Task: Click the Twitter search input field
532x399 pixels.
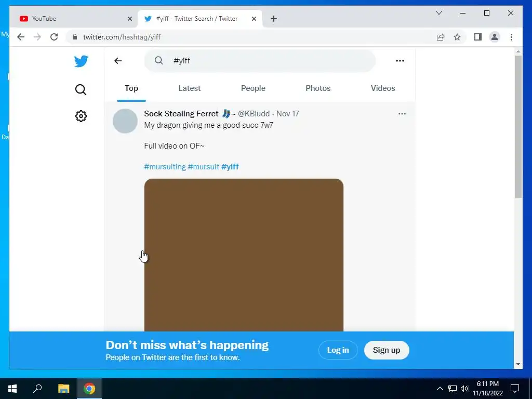Action: point(260,61)
